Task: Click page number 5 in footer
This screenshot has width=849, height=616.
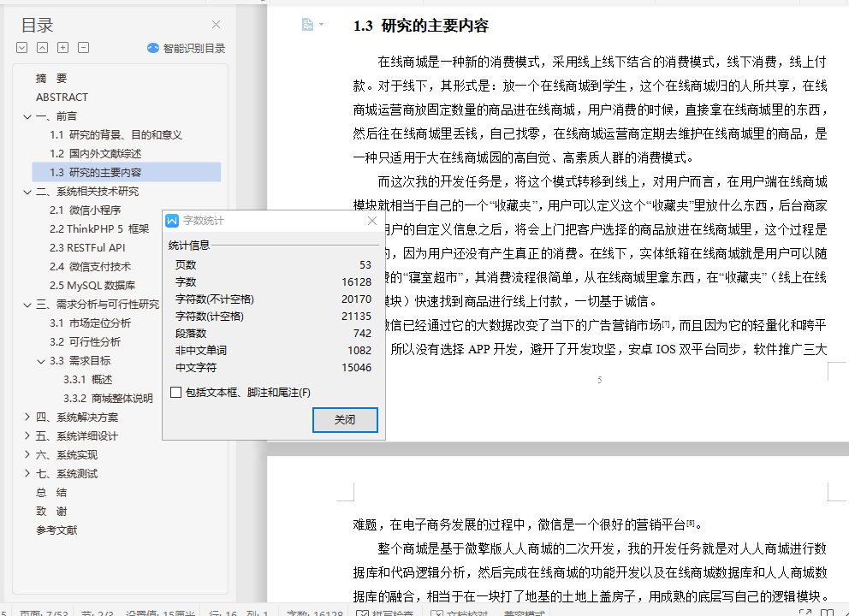Action: click(x=599, y=380)
